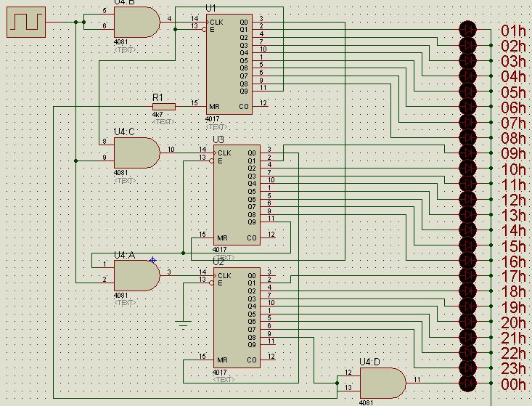532x406 pixels.
Task: Select the U4:C AND gate
Action: point(136,153)
